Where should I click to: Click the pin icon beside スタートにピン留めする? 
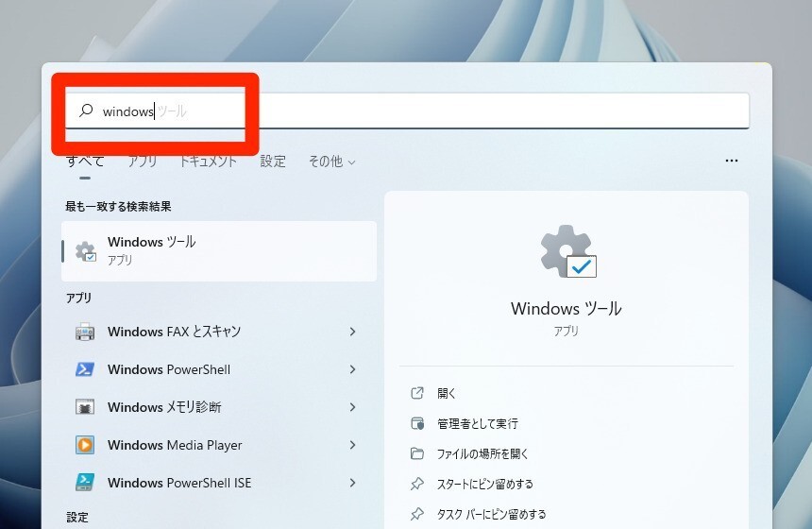pyautogui.click(x=417, y=484)
